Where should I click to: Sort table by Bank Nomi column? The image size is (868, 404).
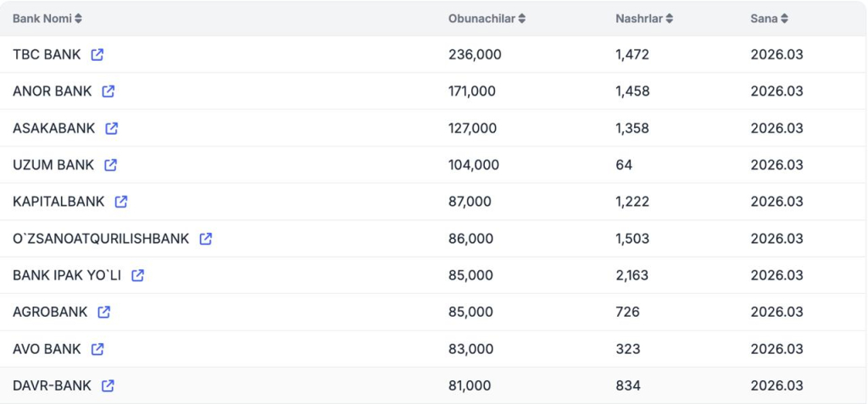point(47,19)
